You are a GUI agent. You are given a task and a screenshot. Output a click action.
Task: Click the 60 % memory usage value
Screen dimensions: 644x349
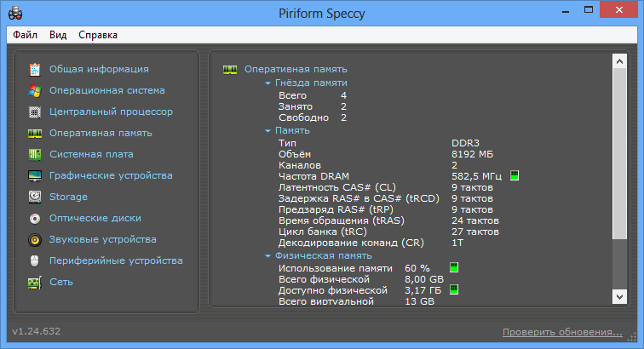pyautogui.click(x=417, y=268)
